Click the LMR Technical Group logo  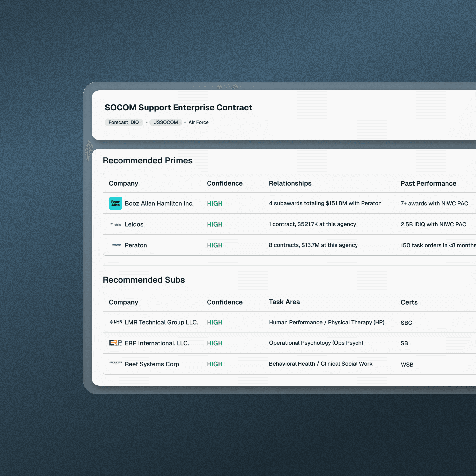[116, 322]
